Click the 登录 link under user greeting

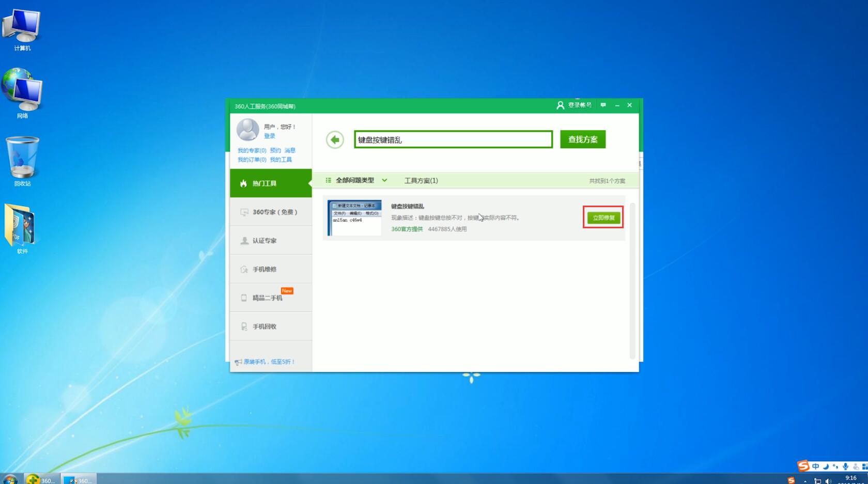tap(270, 136)
